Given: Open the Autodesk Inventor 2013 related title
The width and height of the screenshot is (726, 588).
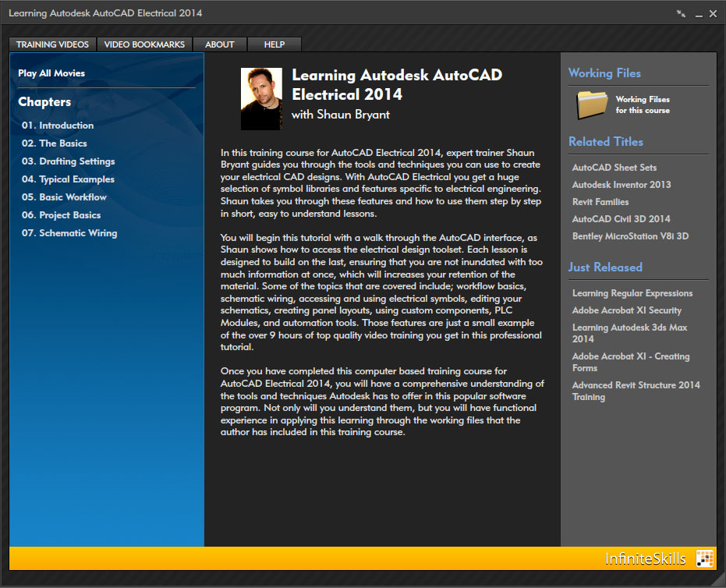Looking at the screenshot, I should pos(622,185).
